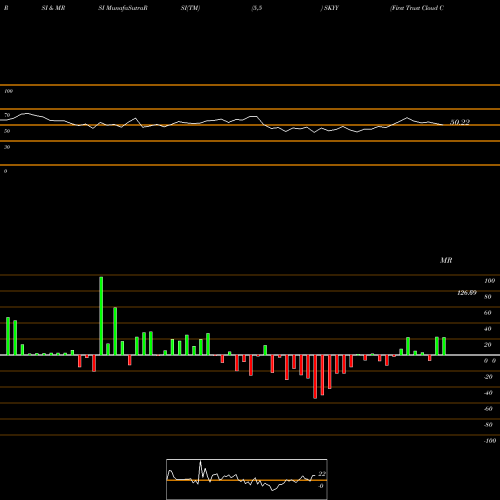This screenshot has width=500, height=500.
Task: Open the mini overview chart thumbnail
Action: point(247,479)
